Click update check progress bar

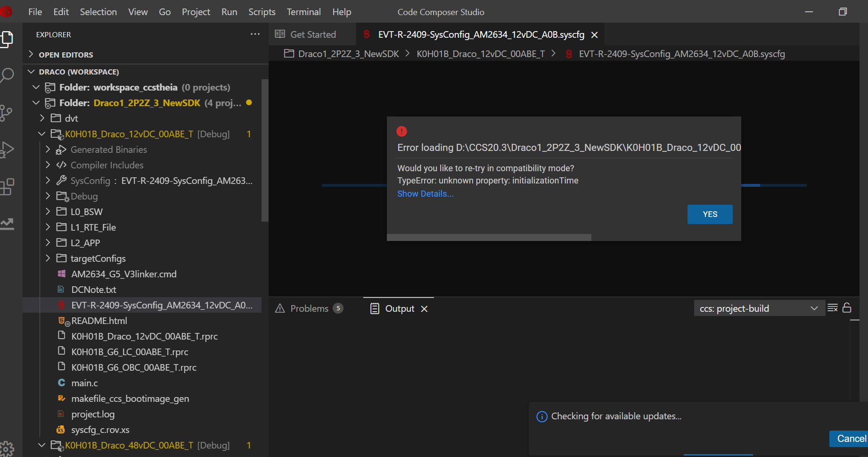pos(718,455)
